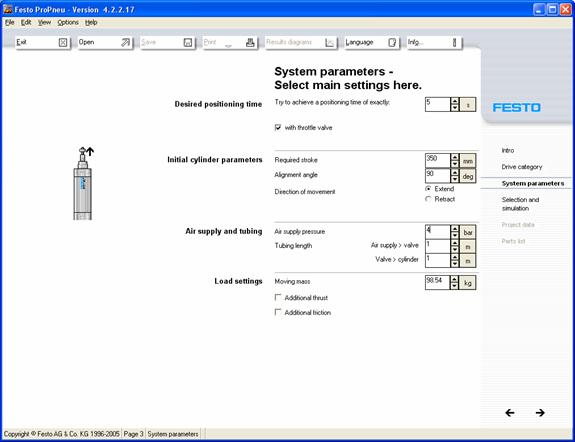Screen dimensions: 575x442
Task: Open the View menu
Action: pos(44,22)
